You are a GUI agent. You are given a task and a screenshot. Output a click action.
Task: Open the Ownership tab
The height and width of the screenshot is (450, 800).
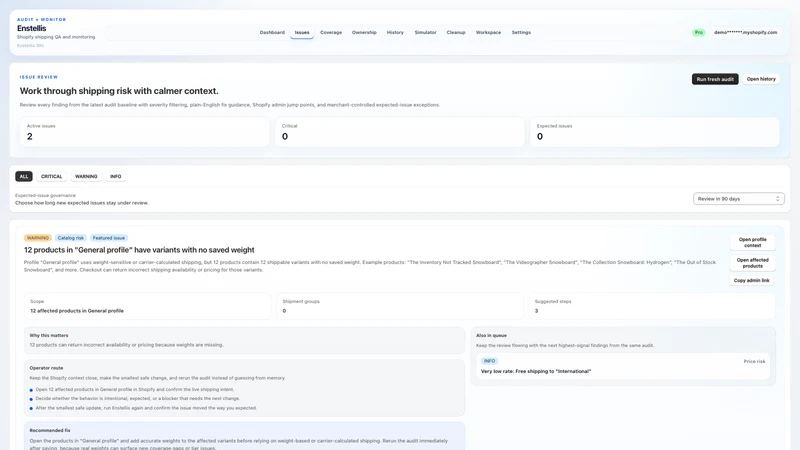[364, 32]
